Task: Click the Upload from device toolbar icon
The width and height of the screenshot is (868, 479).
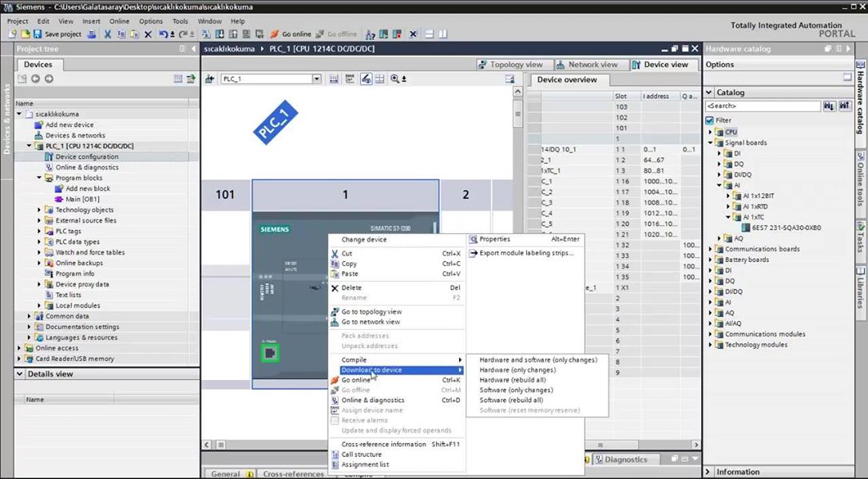Action: (233, 34)
